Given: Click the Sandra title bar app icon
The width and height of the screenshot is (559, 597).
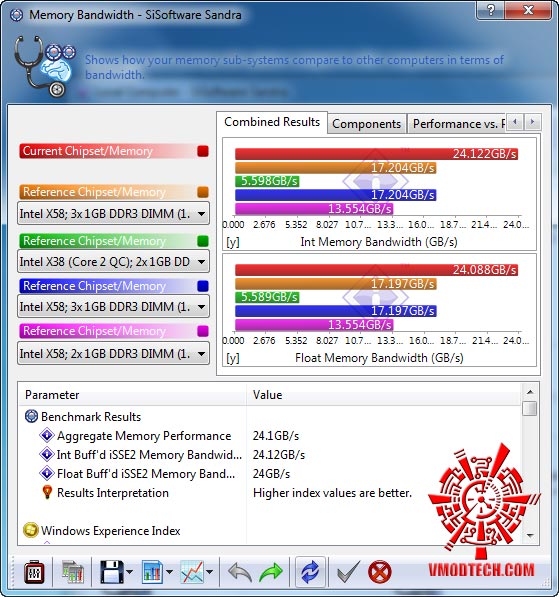Looking at the screenshot, I should (x=16, y=15).
